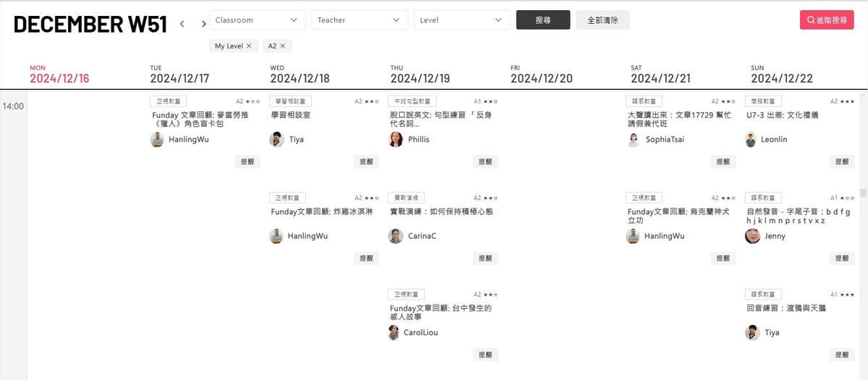Click 提醒 on Thursday 實戰演練 class

point(486,258)
